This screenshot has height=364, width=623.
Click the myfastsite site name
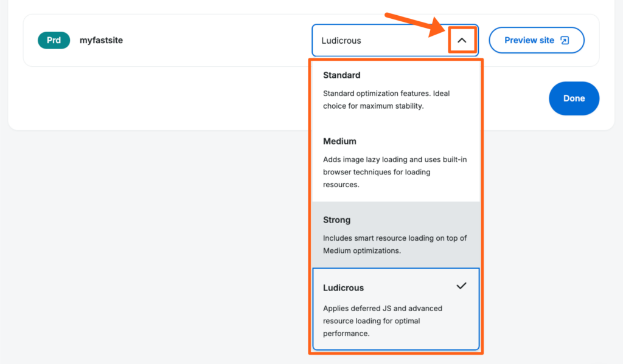click(x=101, y=41)
